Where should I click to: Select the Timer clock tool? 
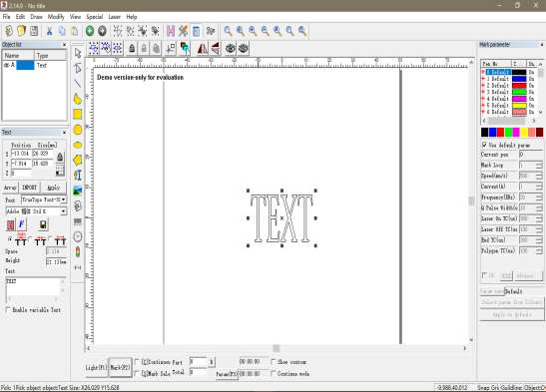point(78,236)
